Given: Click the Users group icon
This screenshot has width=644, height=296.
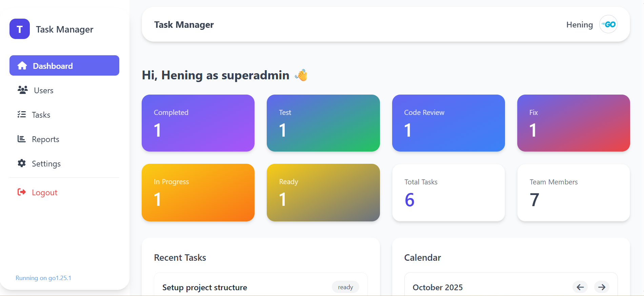Looking at the screenshot, I should (x=23, y=90).
